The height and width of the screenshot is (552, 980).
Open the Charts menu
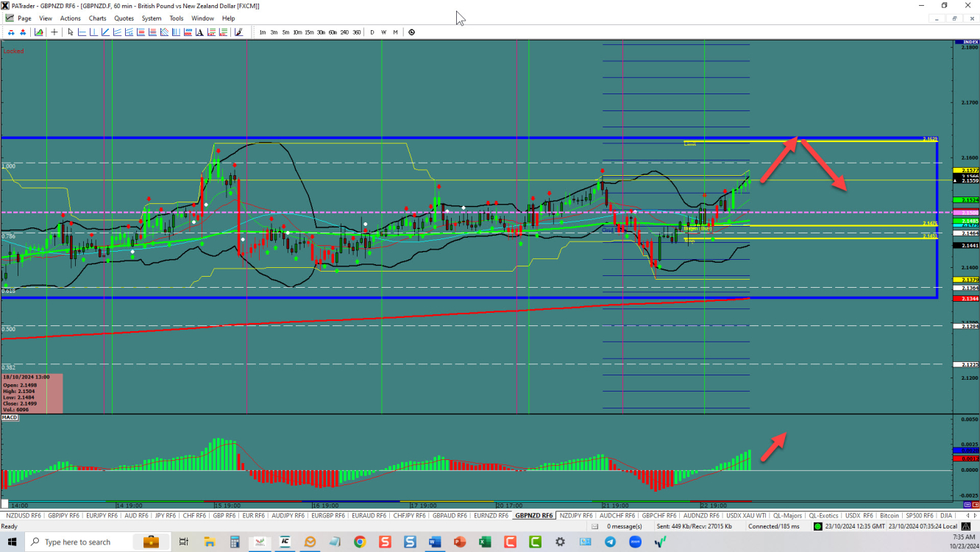pos(97,18)
